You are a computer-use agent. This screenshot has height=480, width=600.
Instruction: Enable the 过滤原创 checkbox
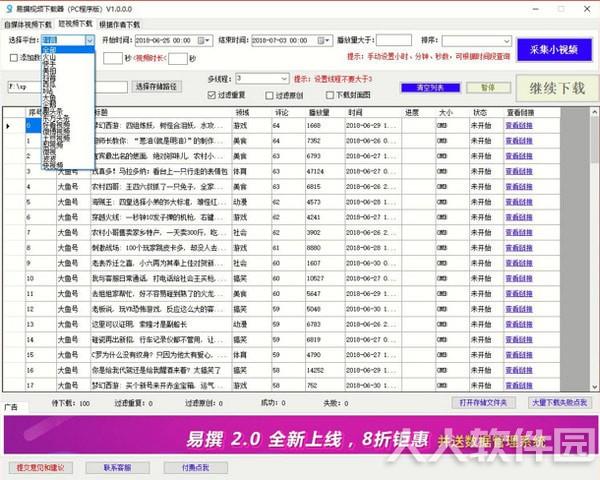click(269, 95)
